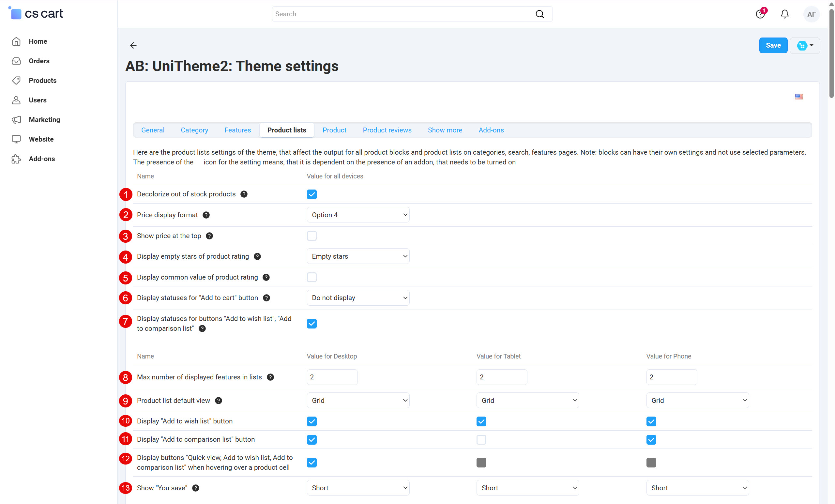Click the US flag language icon
This screenshot has width=835, height=504.
pos(799,97)
